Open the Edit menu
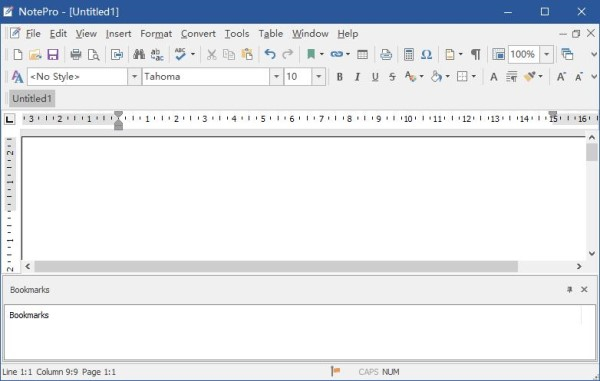The width and height of the screenshot is (600, 381). [x=58, y=34]
